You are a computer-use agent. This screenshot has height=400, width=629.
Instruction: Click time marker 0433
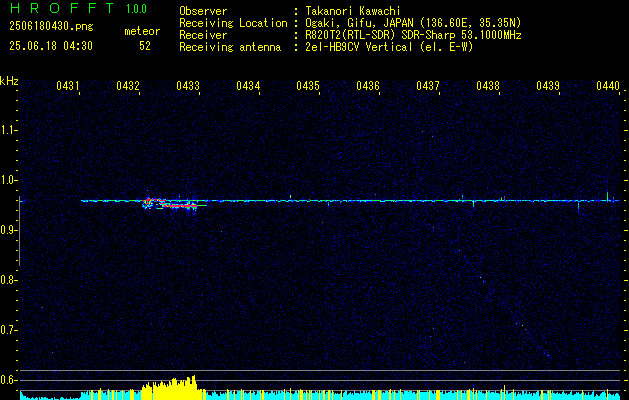[188, 86]
